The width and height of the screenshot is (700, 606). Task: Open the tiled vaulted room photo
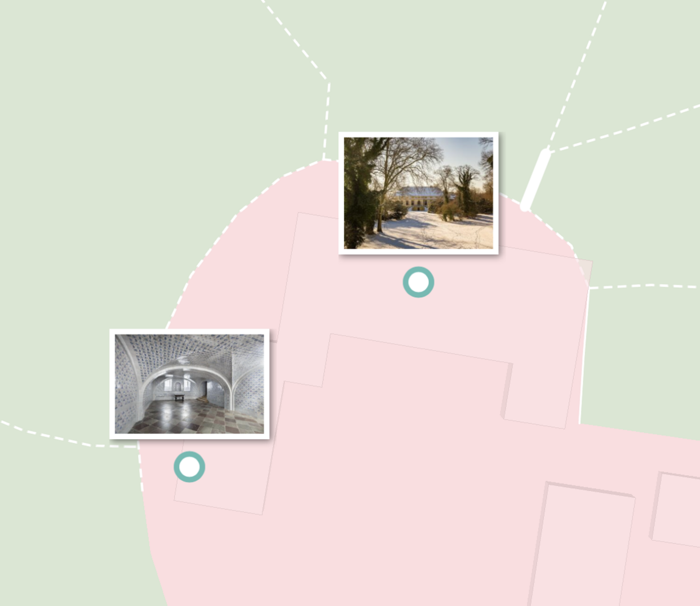189,384
